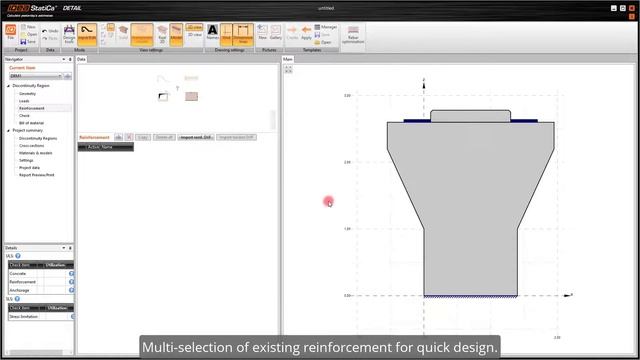Open the template Manager
The height and width of the screenshot is (360, 640).
tap(326, 27)
